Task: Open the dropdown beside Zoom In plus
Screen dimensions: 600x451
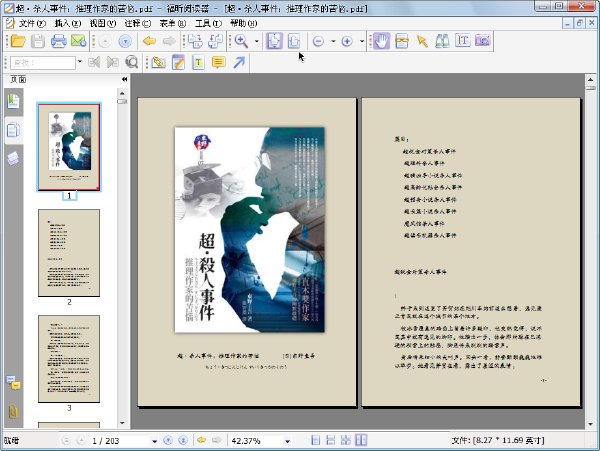Action: pyautogui.click(x=362, y=41)
